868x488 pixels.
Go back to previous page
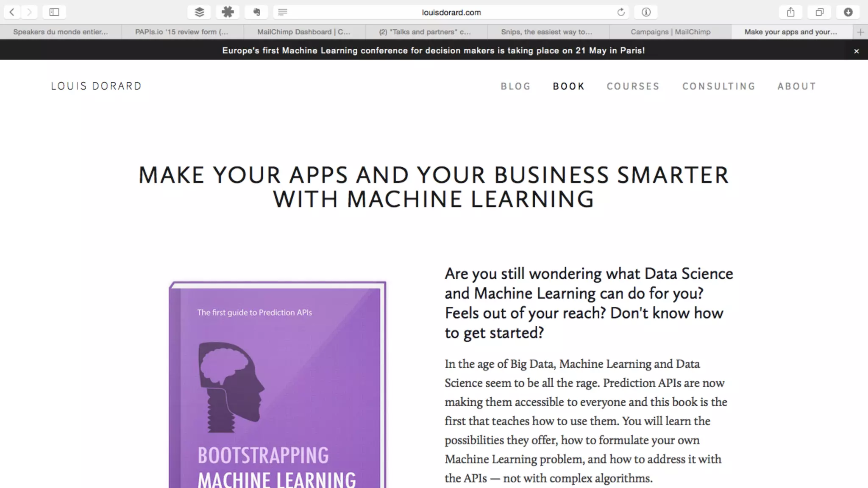pyautogui.click(x=12, y=12)
